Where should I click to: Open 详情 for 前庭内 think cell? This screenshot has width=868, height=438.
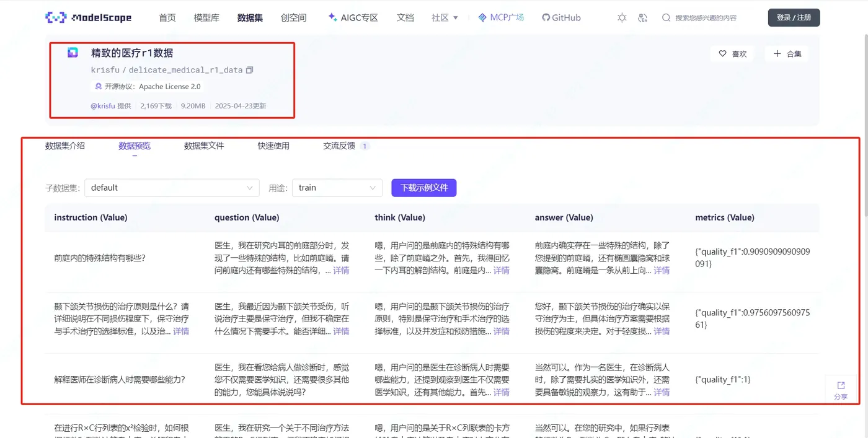[x=501, y=271]
